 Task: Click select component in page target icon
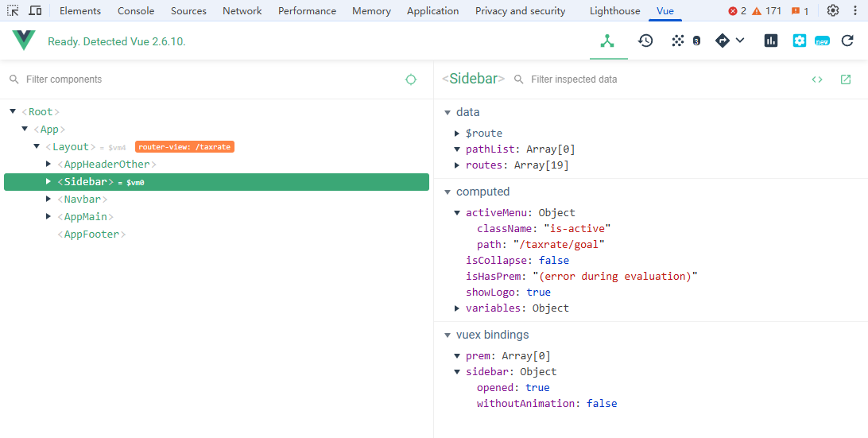(x=411, y=79)
